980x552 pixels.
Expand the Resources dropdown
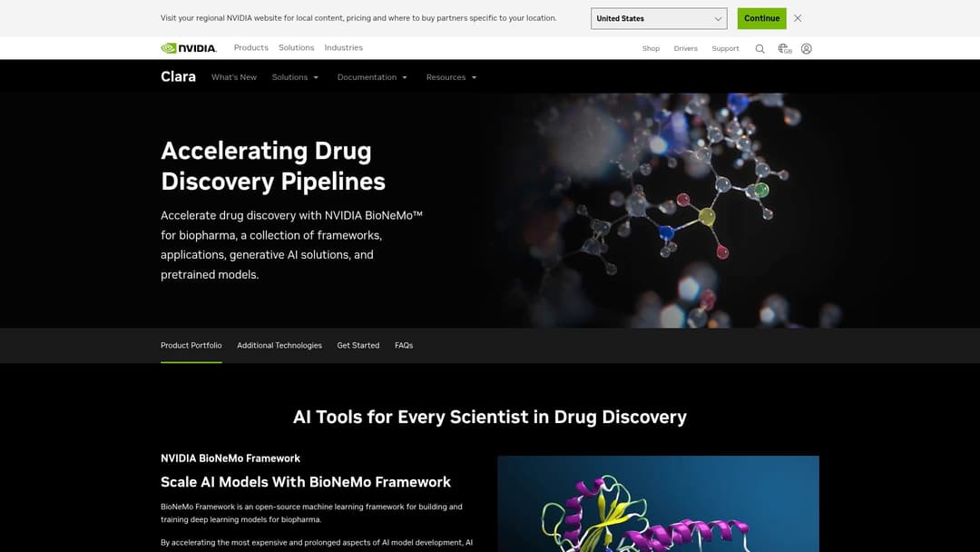coord(451,77)
